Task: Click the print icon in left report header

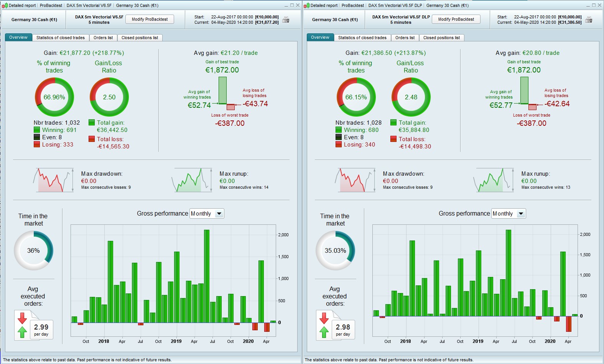Action: tap(286, 20)
